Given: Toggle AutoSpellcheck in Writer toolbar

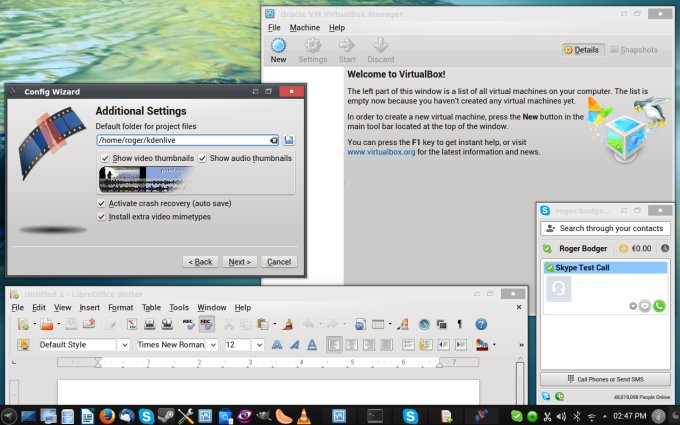Looking at the screenshot, I should coord(206,324).
